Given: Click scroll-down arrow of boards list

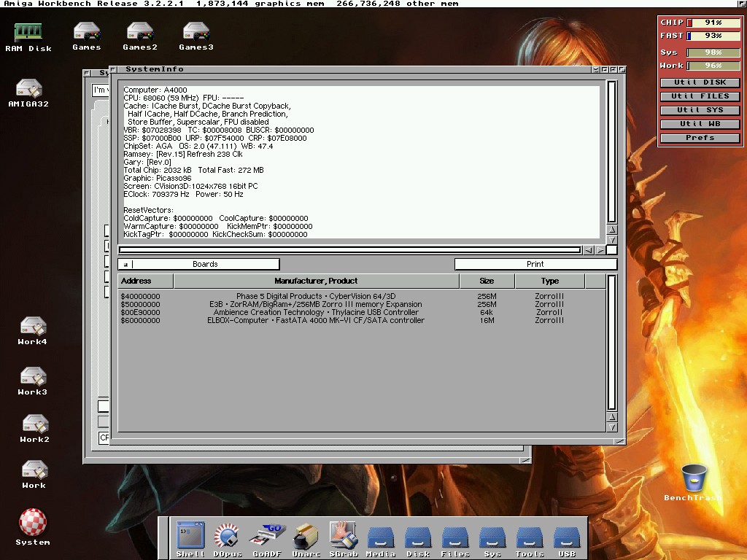Looking at the screenshot, I should click(612, 427).
